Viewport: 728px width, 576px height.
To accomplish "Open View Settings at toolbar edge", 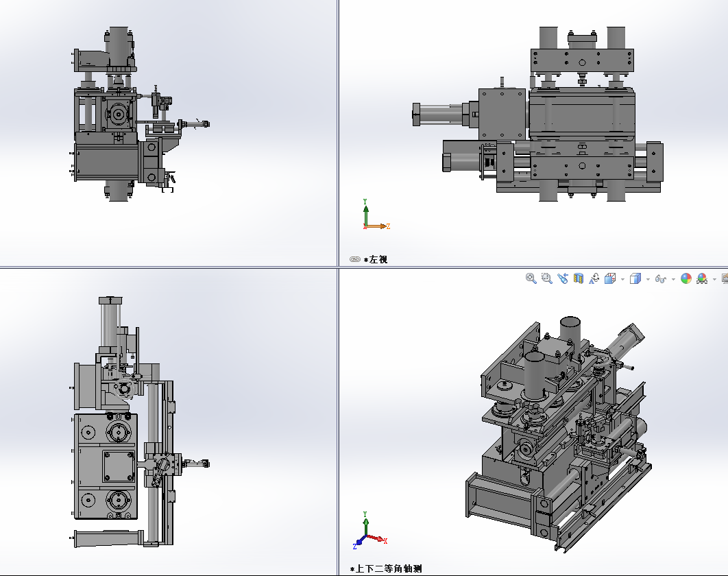I will (x=725, y=278).
